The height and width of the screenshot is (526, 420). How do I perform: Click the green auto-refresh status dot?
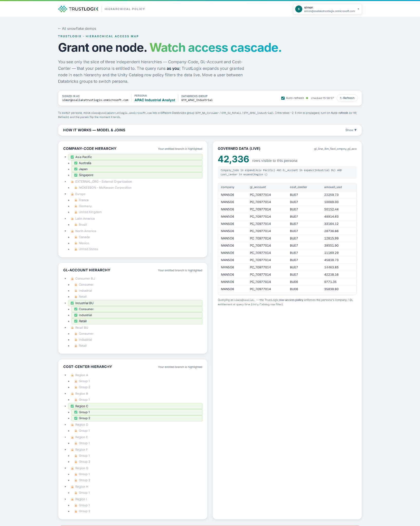tap(307, 98)
